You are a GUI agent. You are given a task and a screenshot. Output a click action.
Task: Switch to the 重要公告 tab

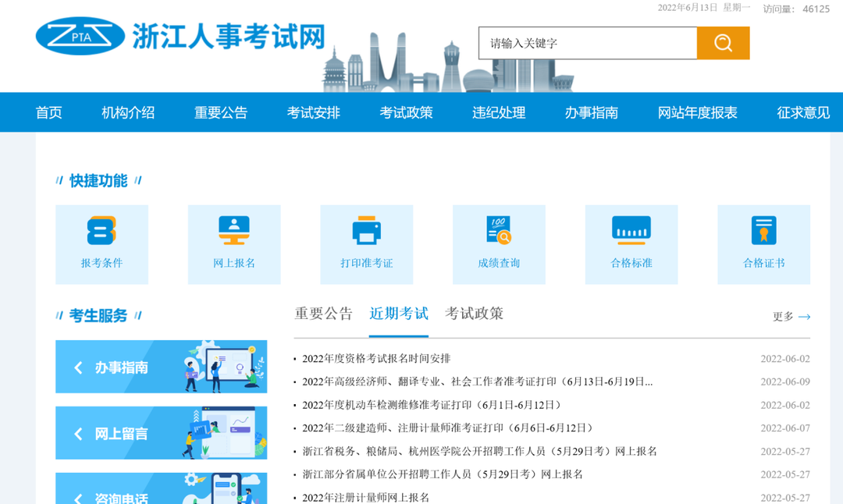click(x=323, y=314)
